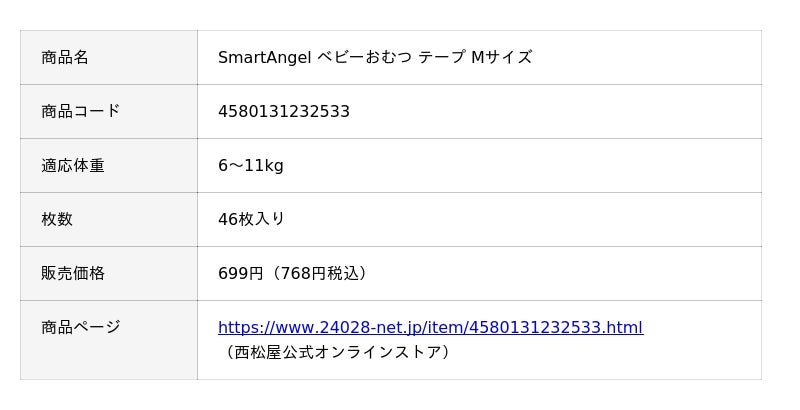This screenshot has width=800, height=410.
Task: Click Mサイズ in the product name
Action: pyautogui.click(x=502, y=57)
